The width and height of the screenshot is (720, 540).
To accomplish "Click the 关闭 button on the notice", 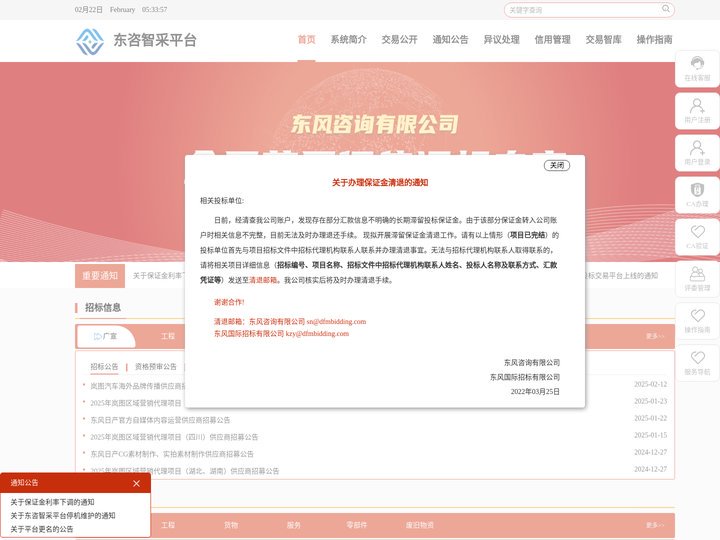I will [x=557, y=165].
